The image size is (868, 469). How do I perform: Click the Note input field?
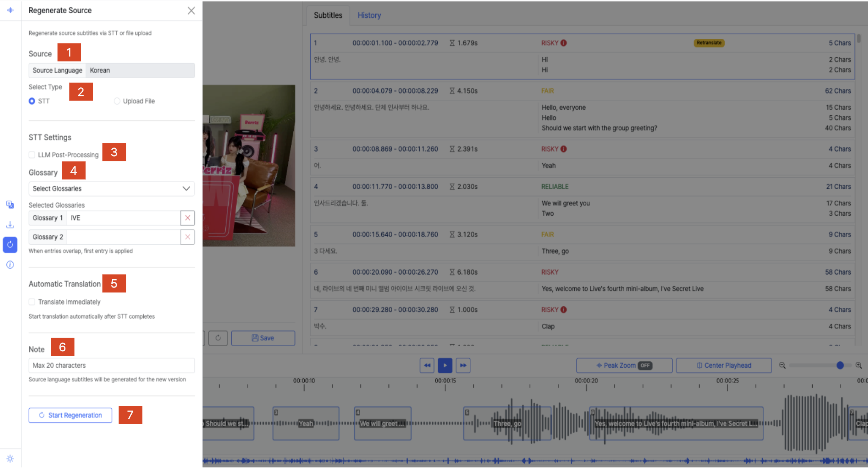pyautogui.click(x=112, y=365)
